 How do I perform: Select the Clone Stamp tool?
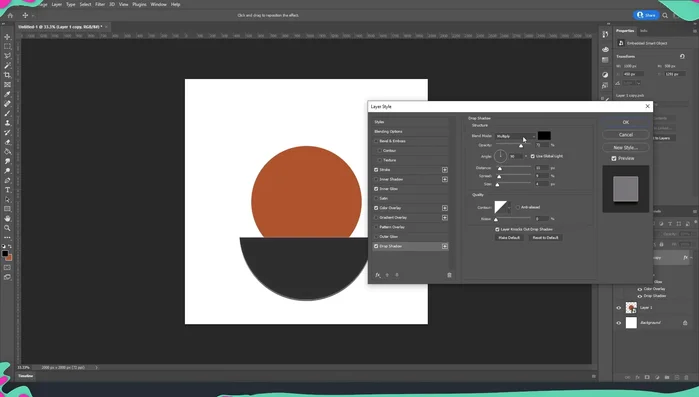pyautogui.click(x=7, y=123)
